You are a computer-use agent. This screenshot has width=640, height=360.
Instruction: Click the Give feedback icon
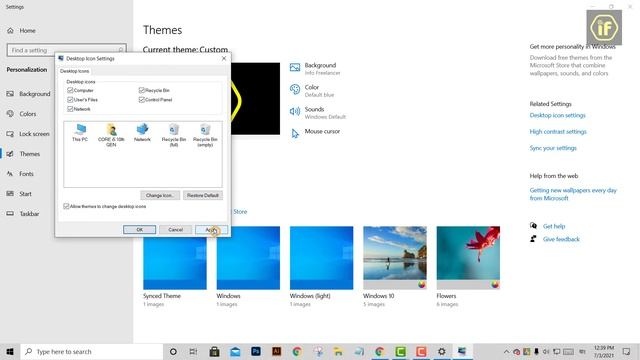[533, 239]
